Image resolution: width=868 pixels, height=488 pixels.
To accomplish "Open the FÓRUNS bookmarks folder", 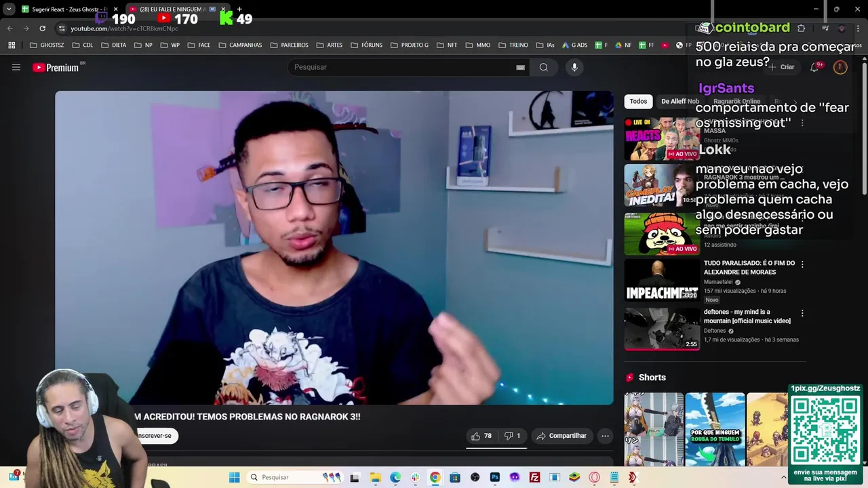I will pyautogui.click(x=366, y=45).
